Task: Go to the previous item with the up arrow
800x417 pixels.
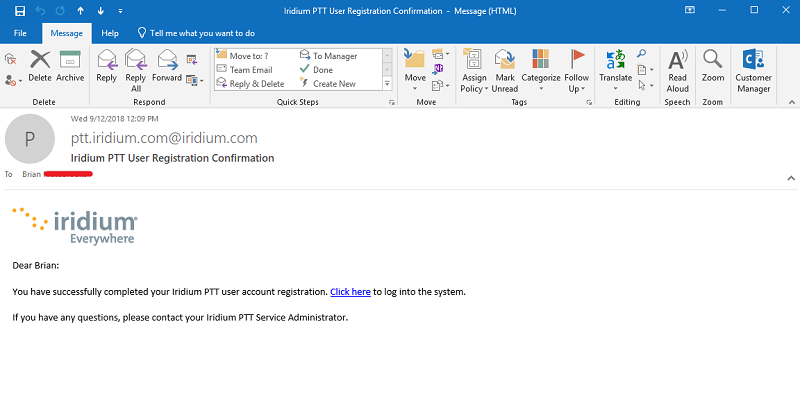Action: point(80,11)
